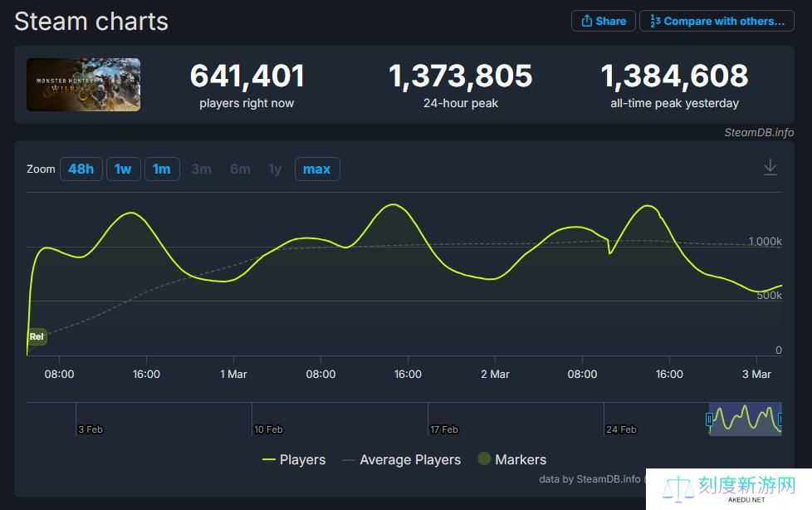The image size is (812, 510).
Task: Click the 2 Mar axis label
Action: 495,375
